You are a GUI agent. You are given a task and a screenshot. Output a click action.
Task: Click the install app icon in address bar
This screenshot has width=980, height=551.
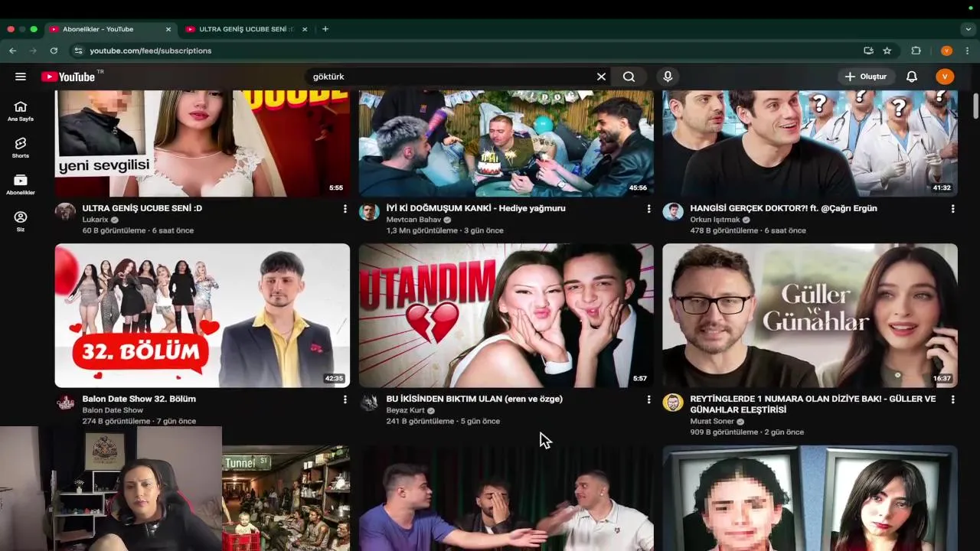(868, 51)
